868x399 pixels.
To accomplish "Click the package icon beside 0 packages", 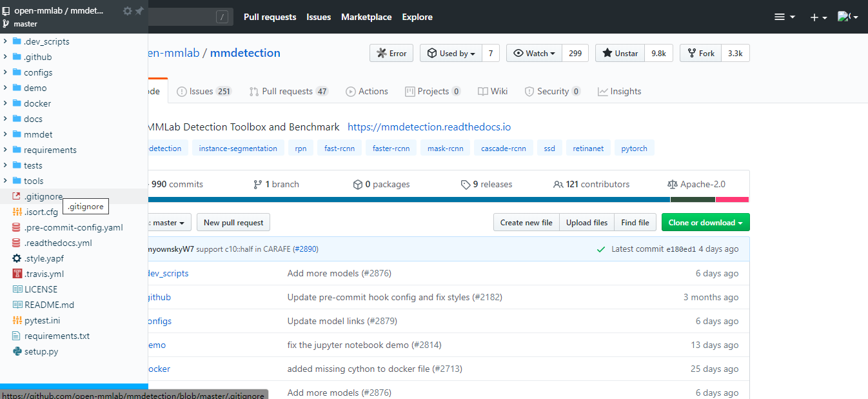I will (358, 185).
